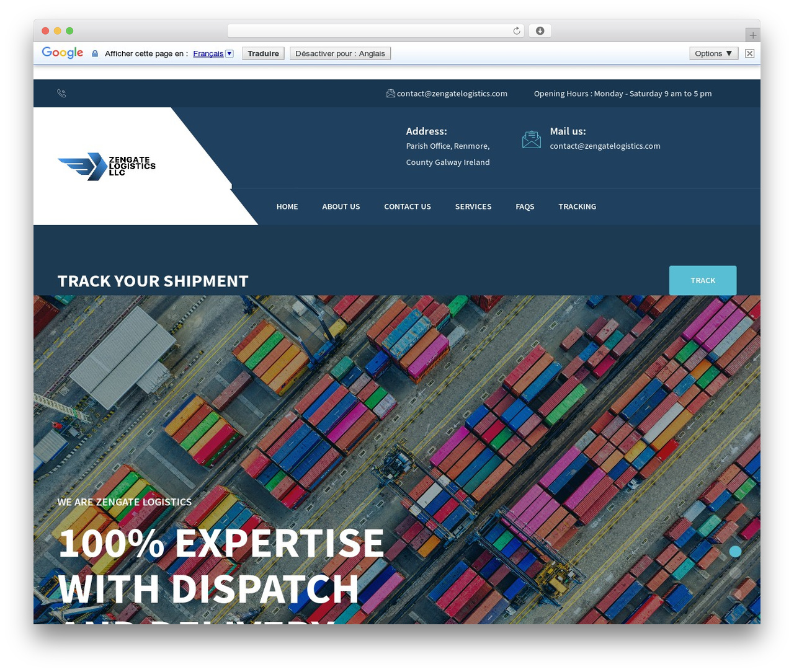Viewport: 794px width, 672px height.
Task: Click the red close window button
Action: click(x=45, y=31)
